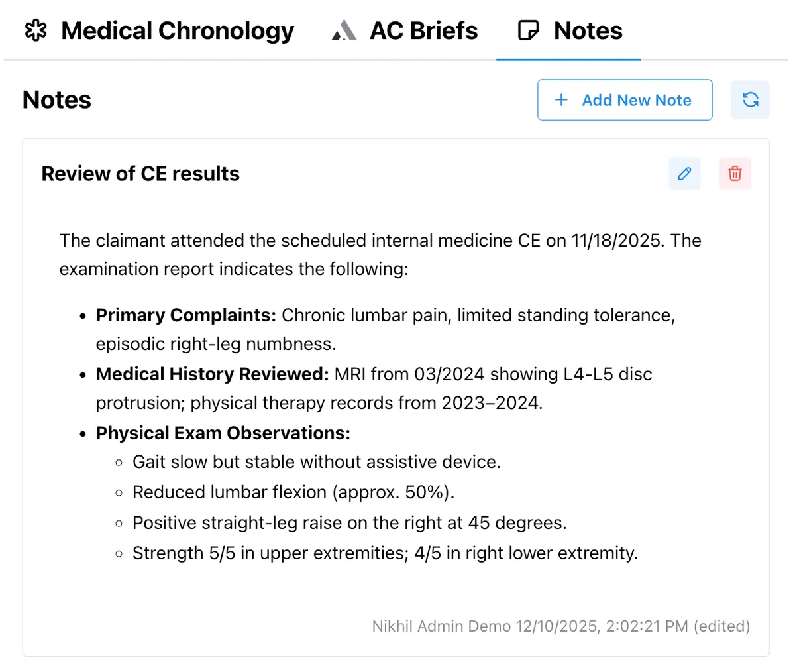Click the note title Review of CE results
This screenshot has height=672, width=795.
[x=140, y=174]
